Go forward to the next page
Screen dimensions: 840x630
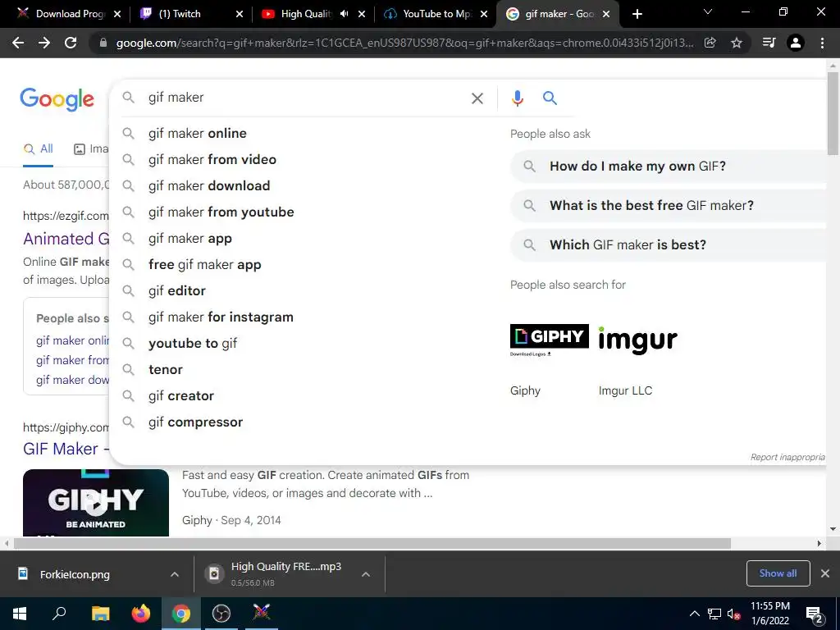pos(44,43)
